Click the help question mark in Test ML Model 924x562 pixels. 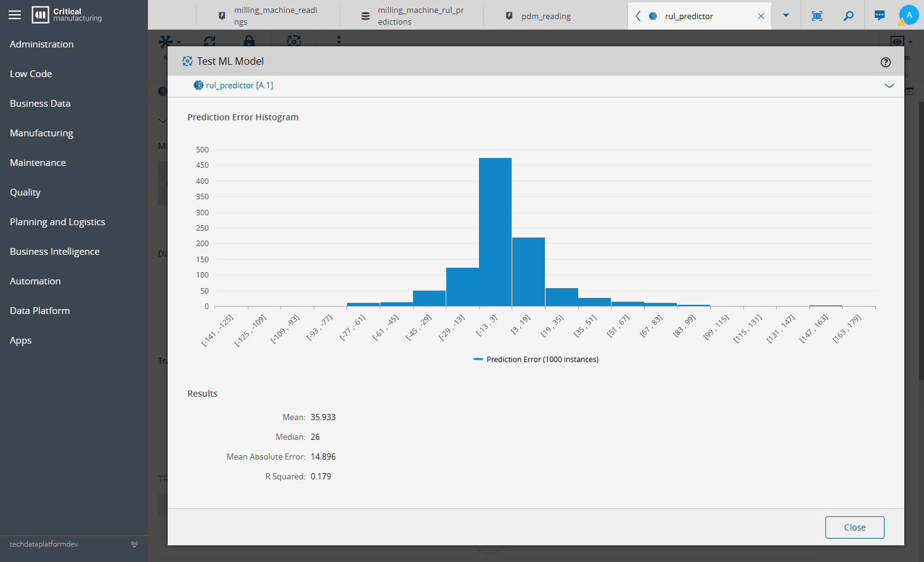click(x=886, y=62)
